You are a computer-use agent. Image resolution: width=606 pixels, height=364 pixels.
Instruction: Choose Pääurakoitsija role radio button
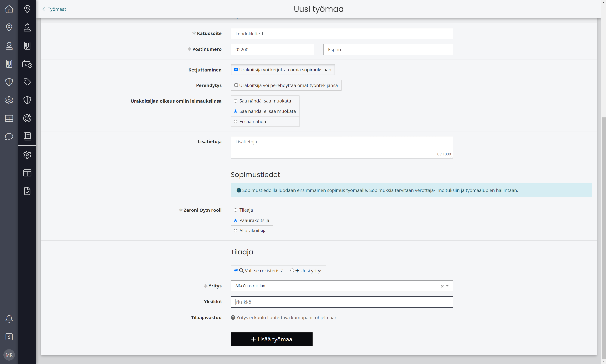pyautogui.click(x=236, y=220)
